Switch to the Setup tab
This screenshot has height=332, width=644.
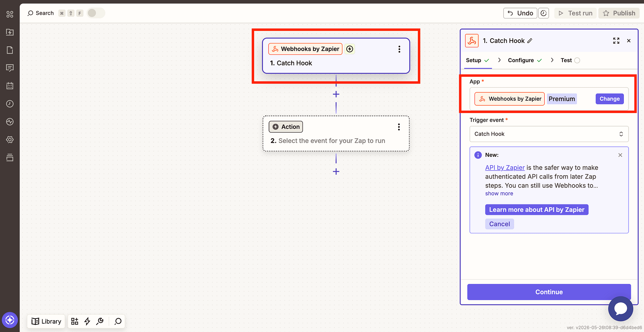478,60
